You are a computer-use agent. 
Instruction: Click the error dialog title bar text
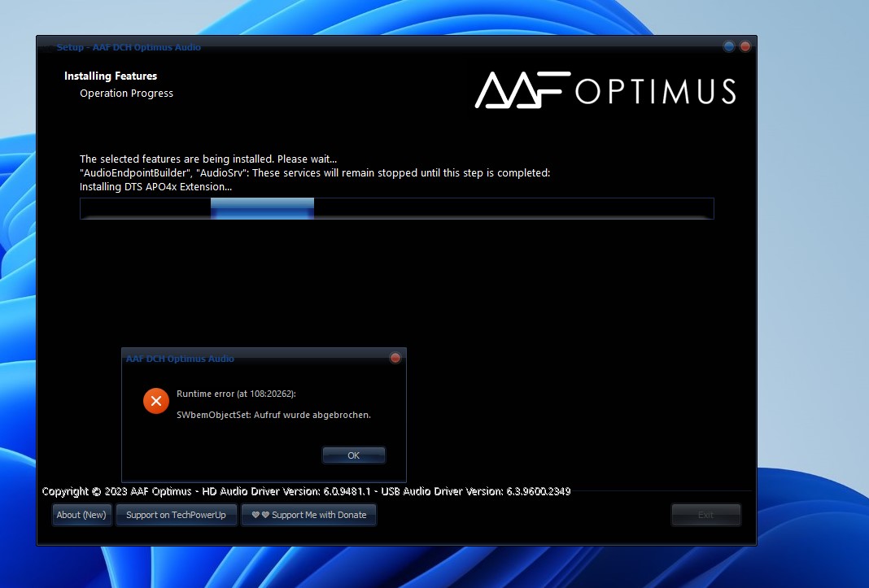[180, 359]
